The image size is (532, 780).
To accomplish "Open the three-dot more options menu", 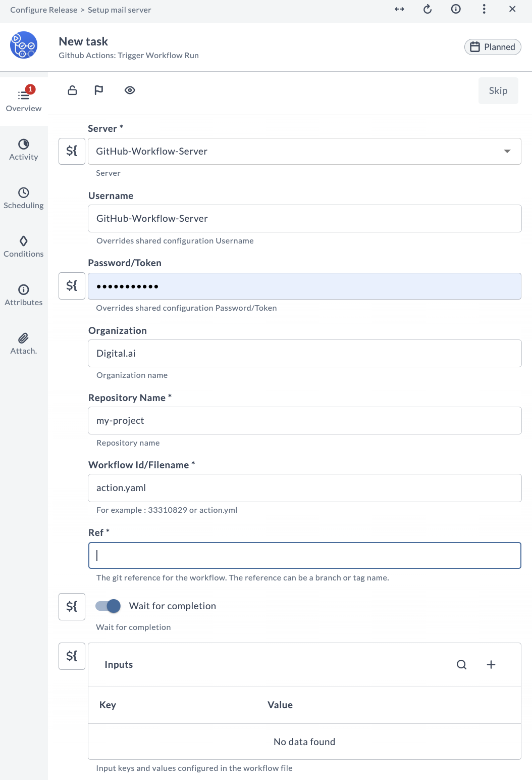I will tap(484, 9).
